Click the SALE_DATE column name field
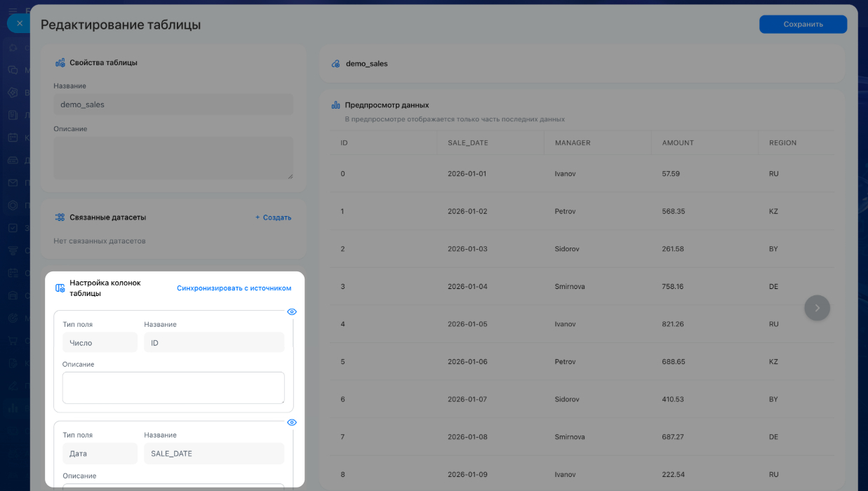This screenshot has width=868, height=491. (214, 454)
